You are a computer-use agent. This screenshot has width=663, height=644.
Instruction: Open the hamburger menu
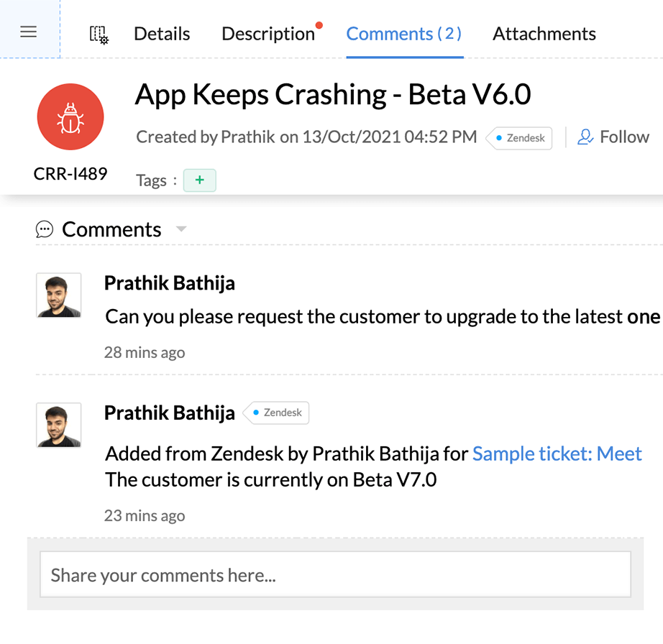(28, 32)
